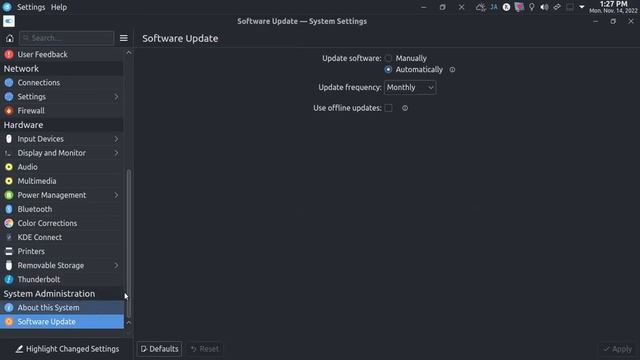Click the Color Corrections icon
Screen dimensions: 640x360
click(9, 223)
